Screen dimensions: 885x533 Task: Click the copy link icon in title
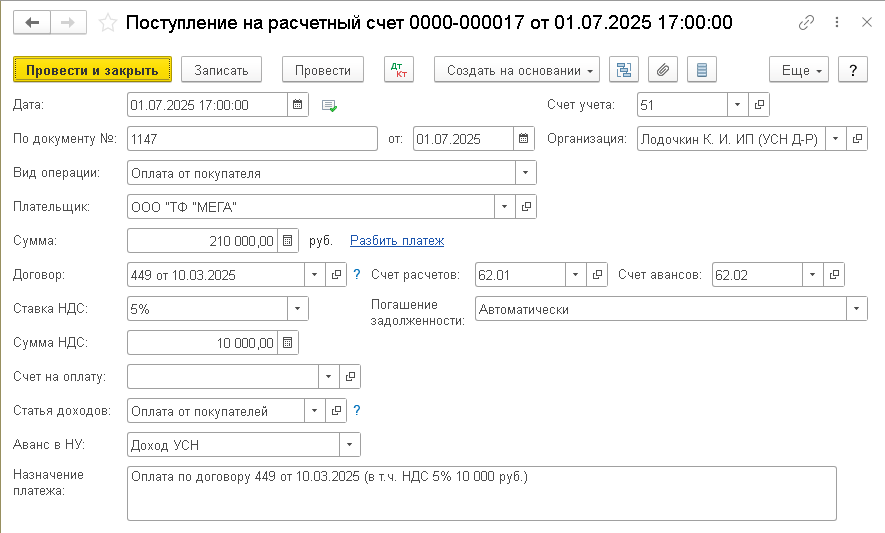806,22
